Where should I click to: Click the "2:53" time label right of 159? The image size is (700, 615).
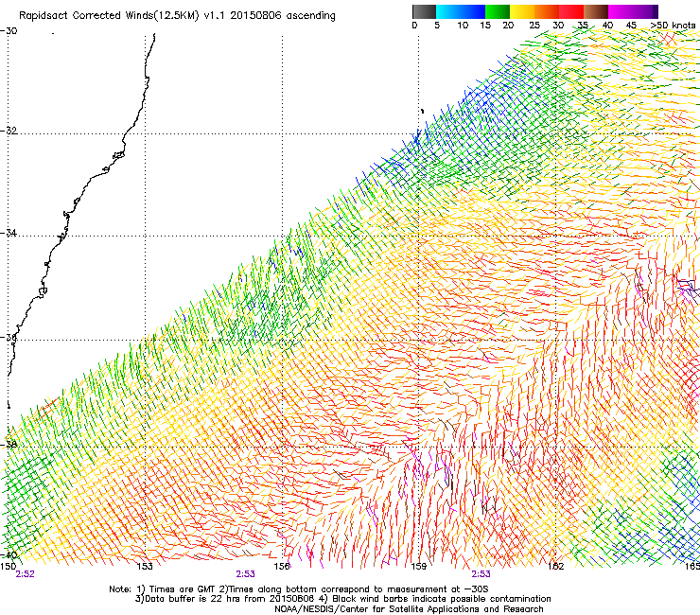(x=481, y=574)
